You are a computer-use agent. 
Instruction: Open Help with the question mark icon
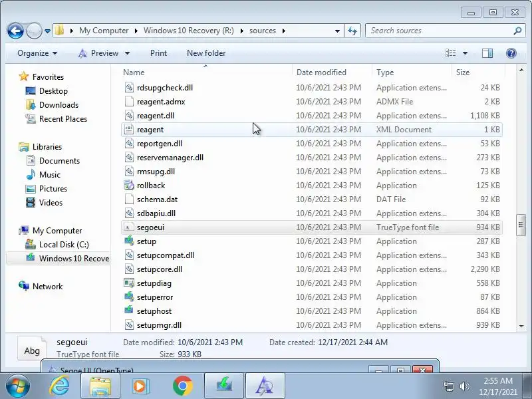click(511, 53)
